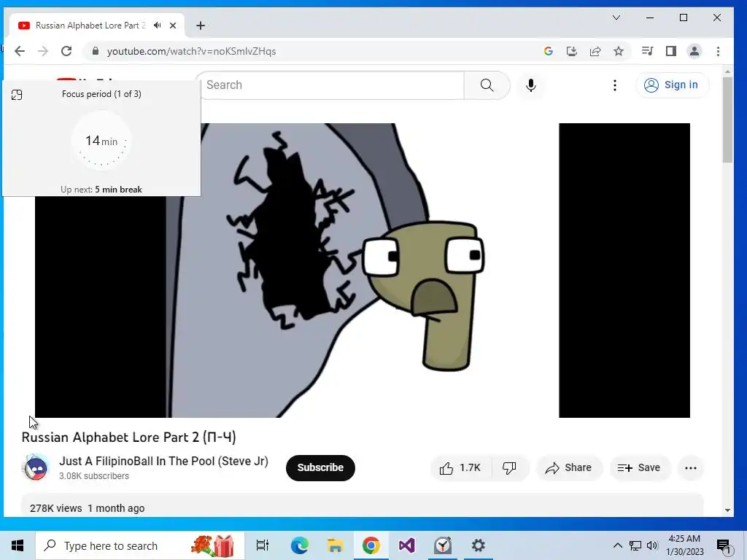Open the notification center
Viewport: 747px width, 560px height.
pos(723,546)
